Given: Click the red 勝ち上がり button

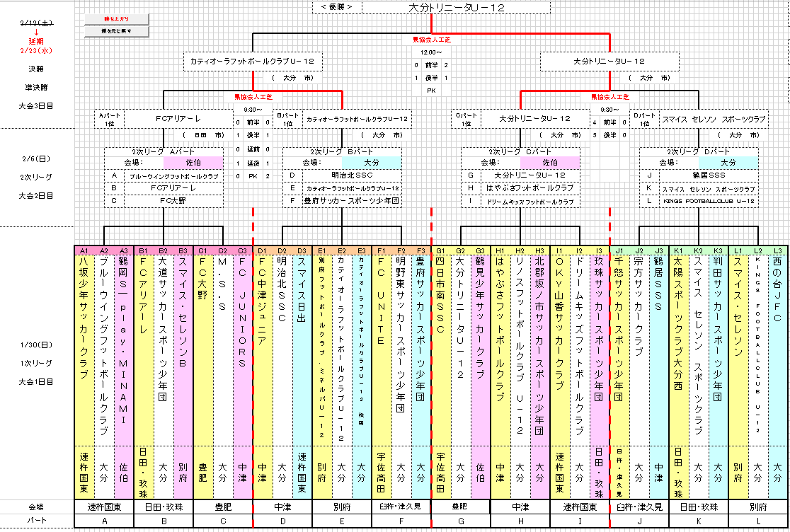Looking at the screenshot, I should pos(116,19).
